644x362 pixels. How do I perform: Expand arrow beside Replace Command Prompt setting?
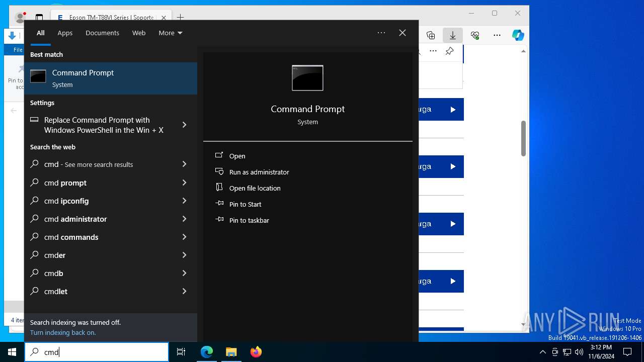(184, 125)
